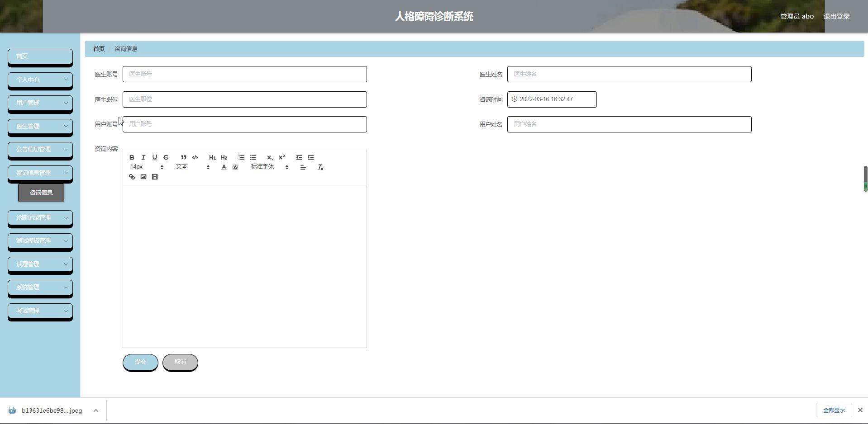868x424 pixels.
Task: Expand the 用户管理 sidebar menu
Action: point(40,103)
